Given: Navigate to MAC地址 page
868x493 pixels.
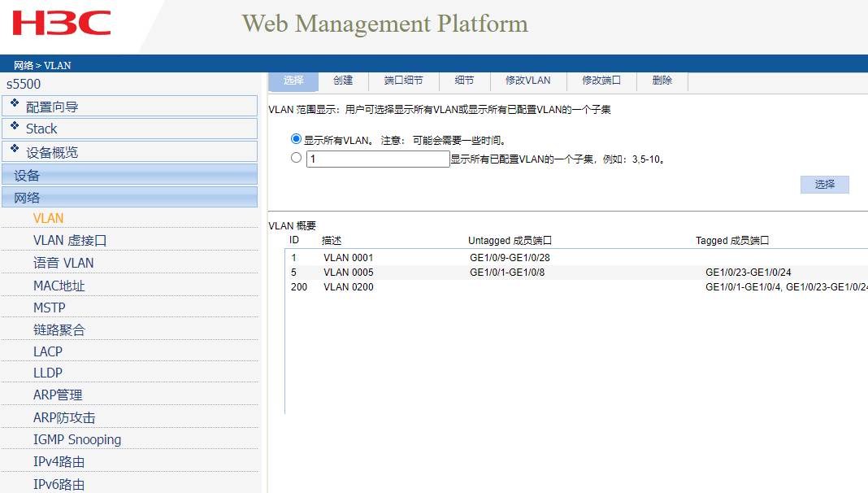Looking at the screenshot, I should [59, 286].
